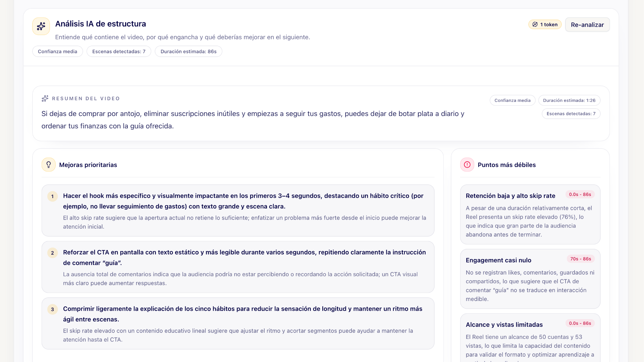Select the Confianza media chip under the title
Screen dimensions: 644x362
tap(58, 51)
